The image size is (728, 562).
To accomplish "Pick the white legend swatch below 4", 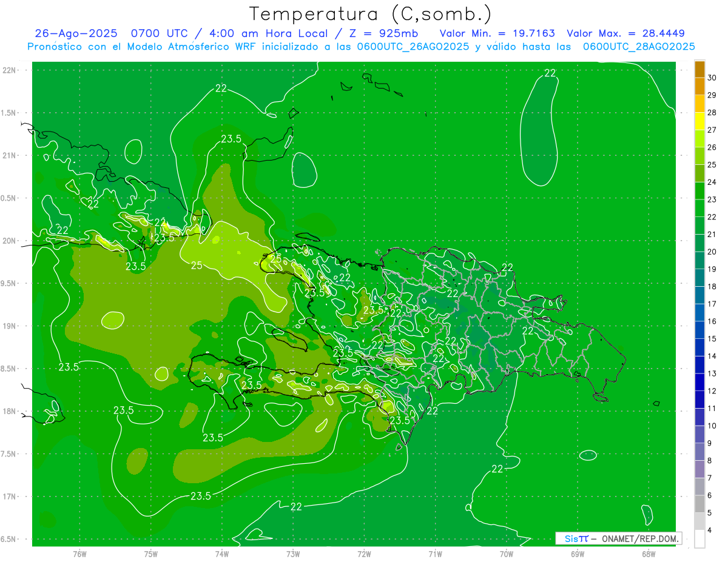I will 699,539.
